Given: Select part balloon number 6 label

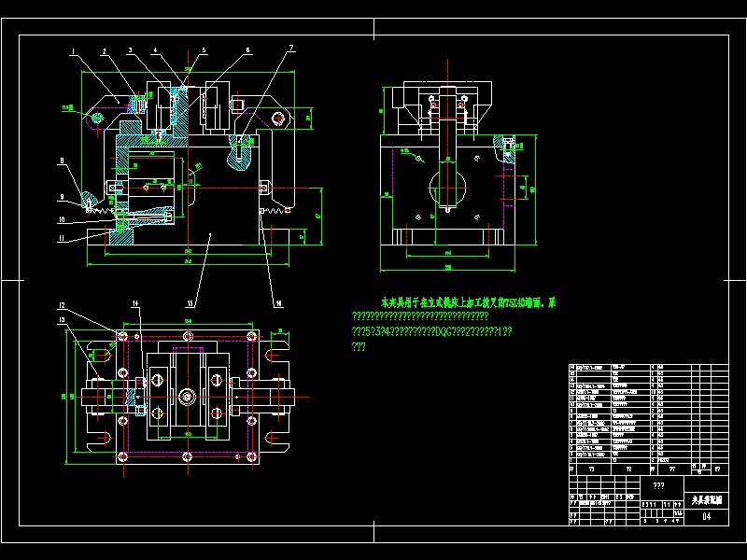Looking at the screenshot, I should (x=247, y=50).
